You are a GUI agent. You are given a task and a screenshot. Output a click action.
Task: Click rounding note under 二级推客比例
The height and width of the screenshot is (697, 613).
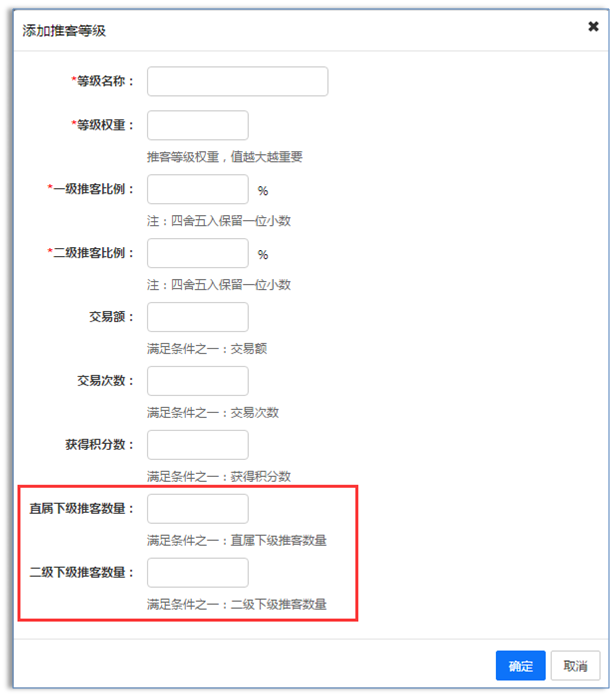(219, 285)
